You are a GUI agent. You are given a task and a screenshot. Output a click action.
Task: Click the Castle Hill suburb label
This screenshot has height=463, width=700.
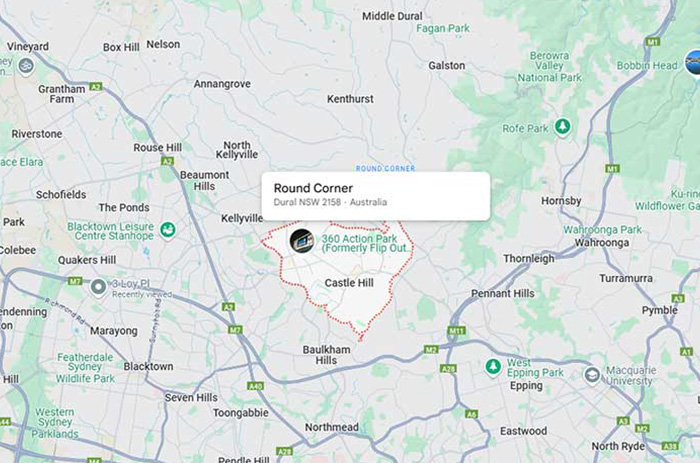349,283
